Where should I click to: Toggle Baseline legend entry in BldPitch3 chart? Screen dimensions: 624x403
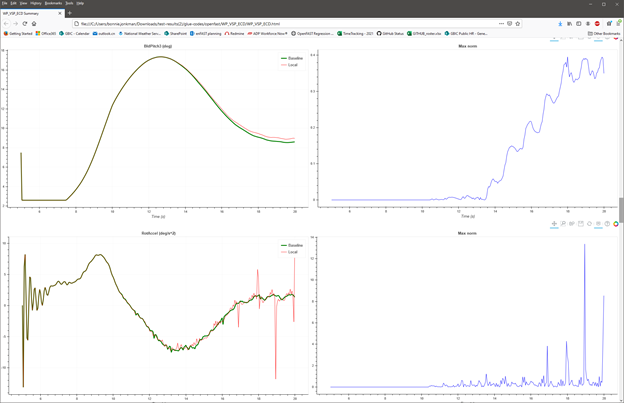tap(292, 58)
